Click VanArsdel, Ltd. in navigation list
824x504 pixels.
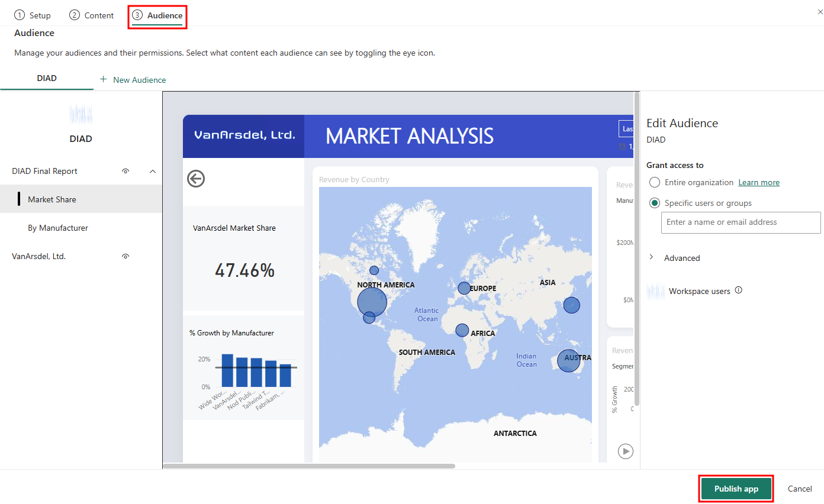[39, 256]
